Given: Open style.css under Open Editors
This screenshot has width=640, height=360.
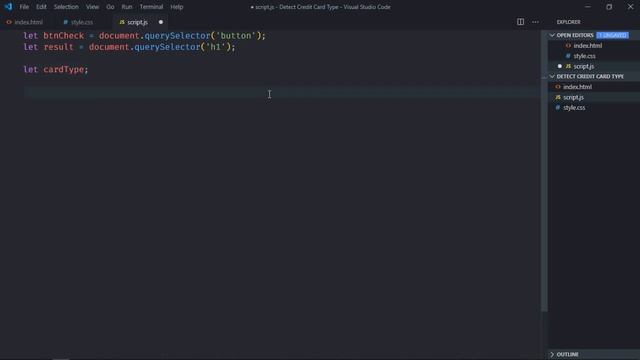Looking at the screenshot, I should pyautogui.click(x=584, y=56).
